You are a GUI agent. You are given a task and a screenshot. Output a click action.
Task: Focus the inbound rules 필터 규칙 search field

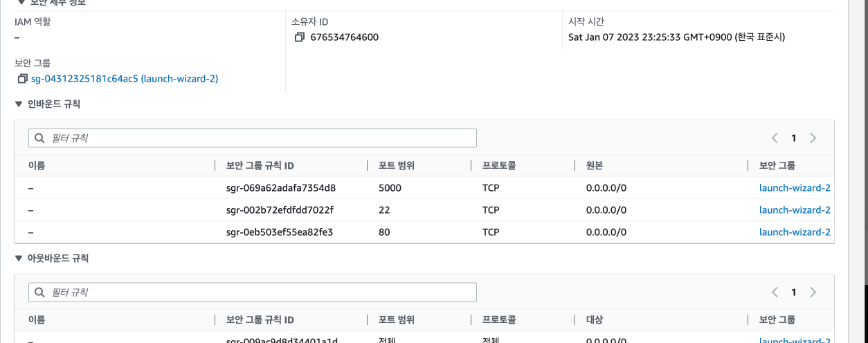click(253, 138)
